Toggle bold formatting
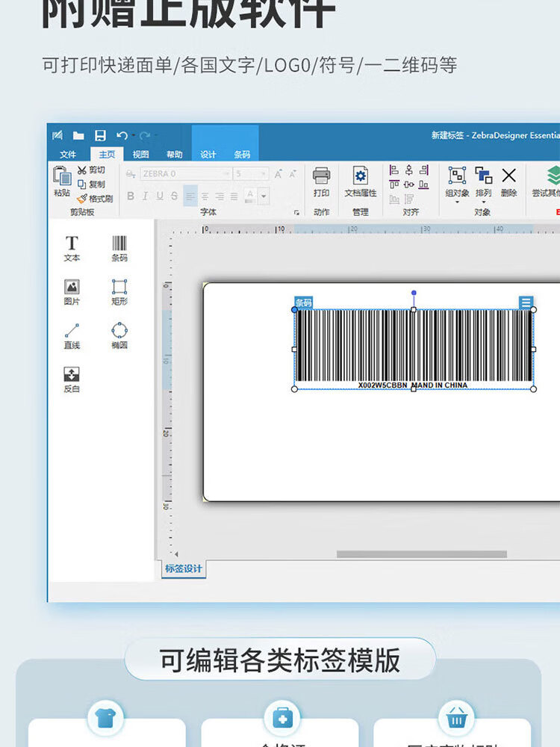Image resolution: width=560 pixels, height=747 pixels. pos(131,196)
